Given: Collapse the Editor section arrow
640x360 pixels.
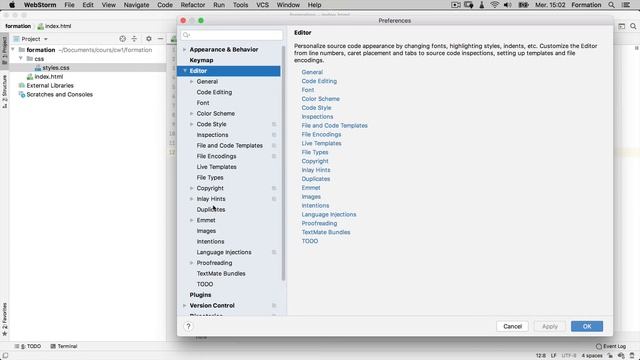Looking at the screenshot, I should (184, 71).
